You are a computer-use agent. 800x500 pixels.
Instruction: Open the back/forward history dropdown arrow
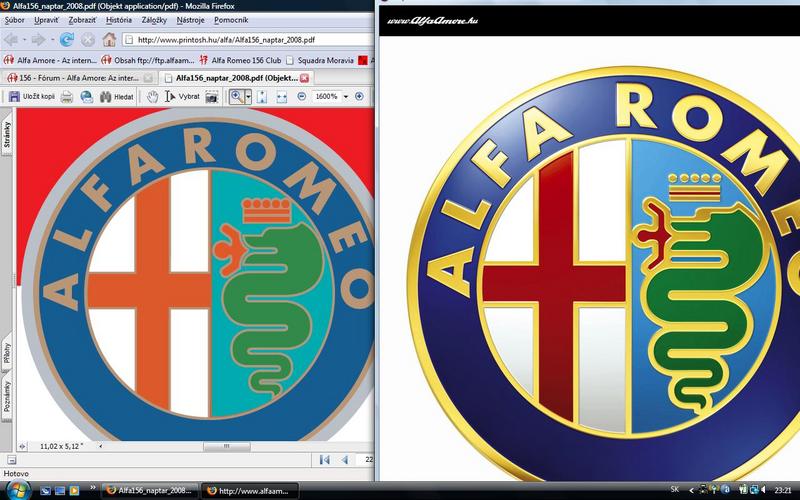[52, 39]
